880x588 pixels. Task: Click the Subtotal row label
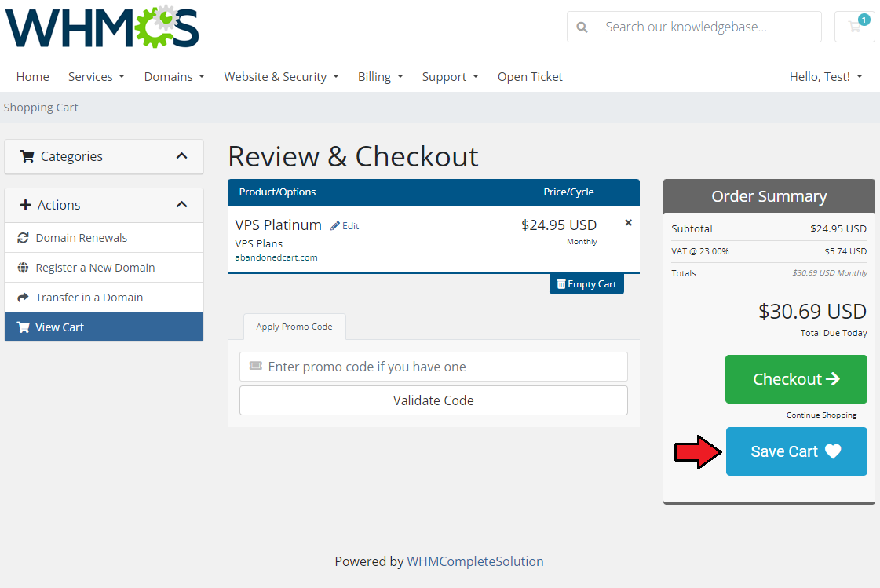692,229
